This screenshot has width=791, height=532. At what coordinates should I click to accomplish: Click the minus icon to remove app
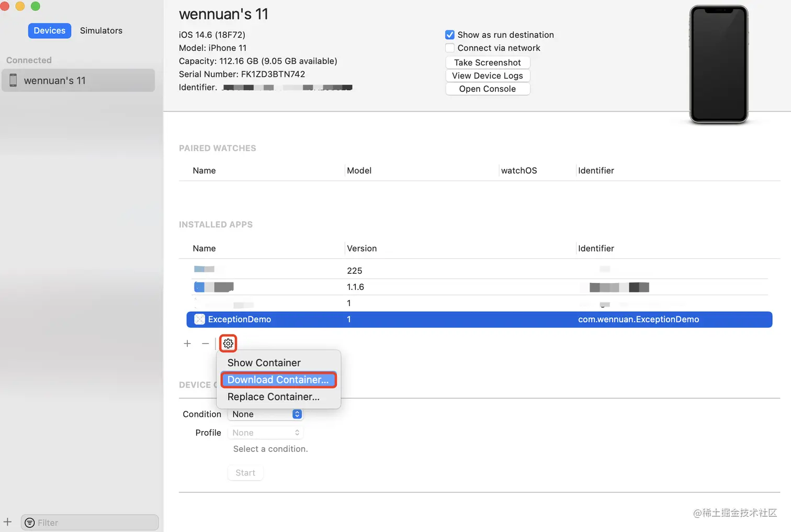[x=205, y=344]
